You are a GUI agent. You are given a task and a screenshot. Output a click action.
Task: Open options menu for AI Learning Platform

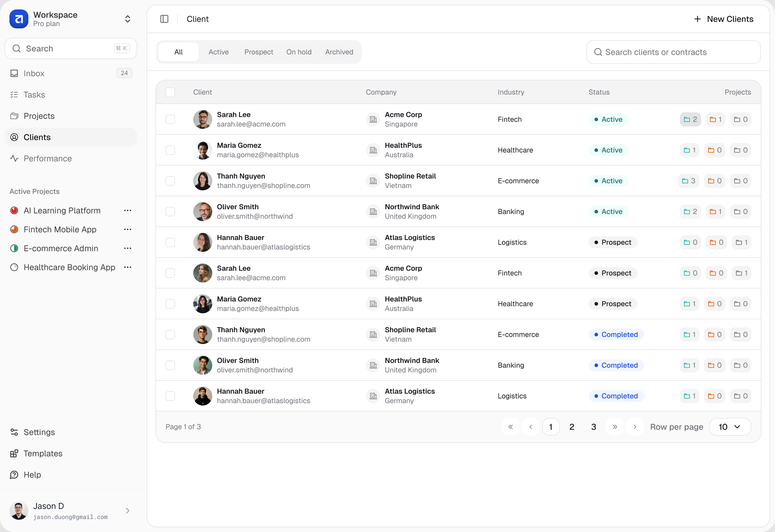pyautogui.click(x=128, y=210)
